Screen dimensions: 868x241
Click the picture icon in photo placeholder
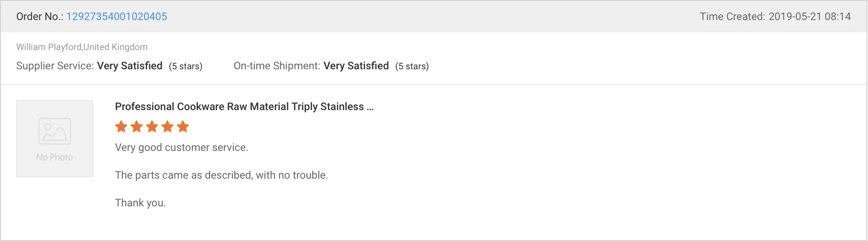(x=55, y=131)
